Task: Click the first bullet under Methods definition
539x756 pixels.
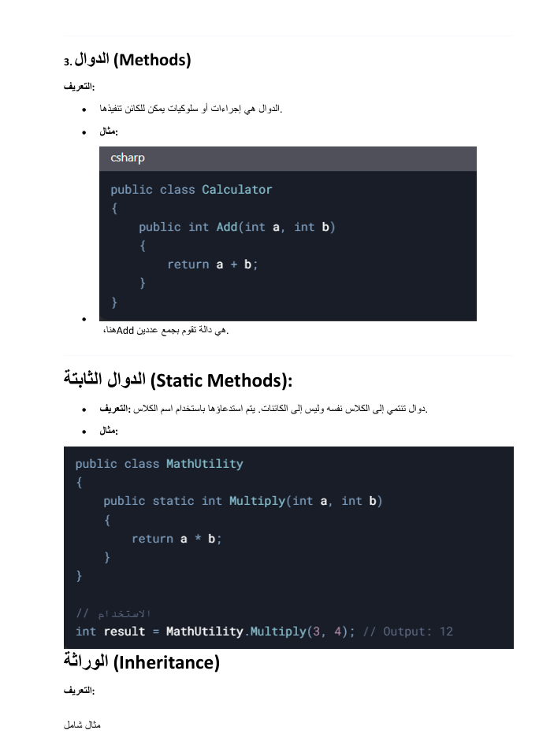Action: click(x=191, y=109)
